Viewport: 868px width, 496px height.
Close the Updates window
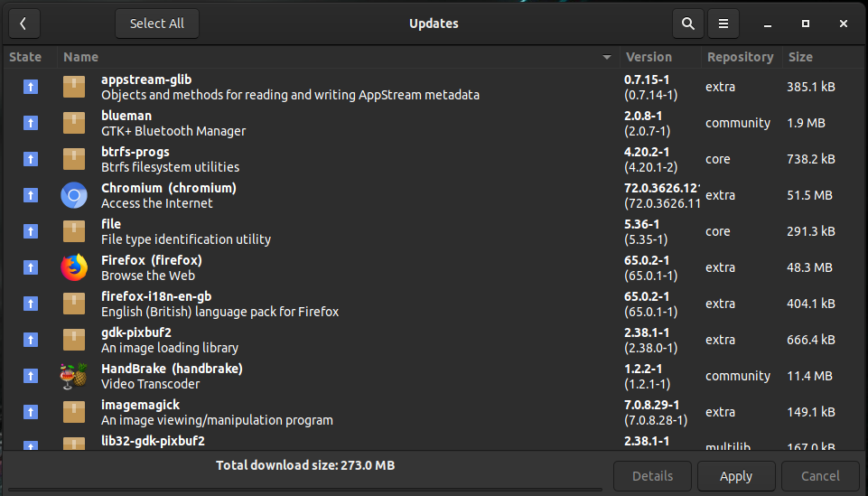(x=843, y=23)
